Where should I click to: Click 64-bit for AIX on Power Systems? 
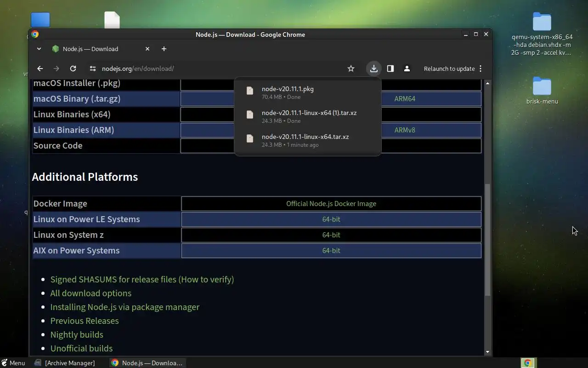pyautogui.click(x=331, y=251)
